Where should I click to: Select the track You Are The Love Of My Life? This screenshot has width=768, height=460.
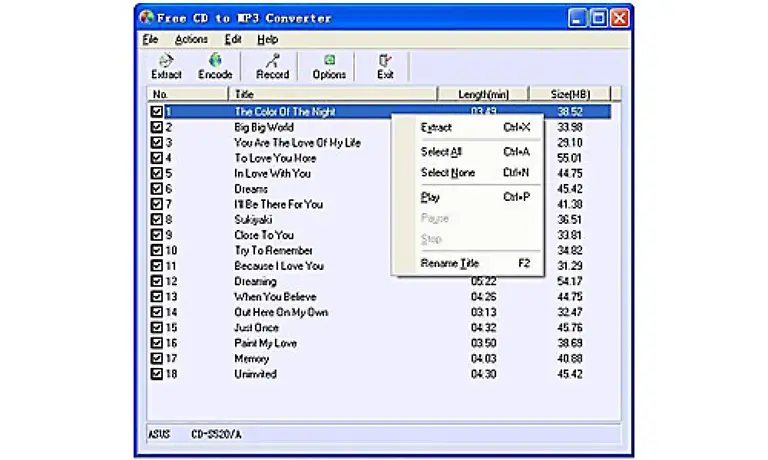297,143
